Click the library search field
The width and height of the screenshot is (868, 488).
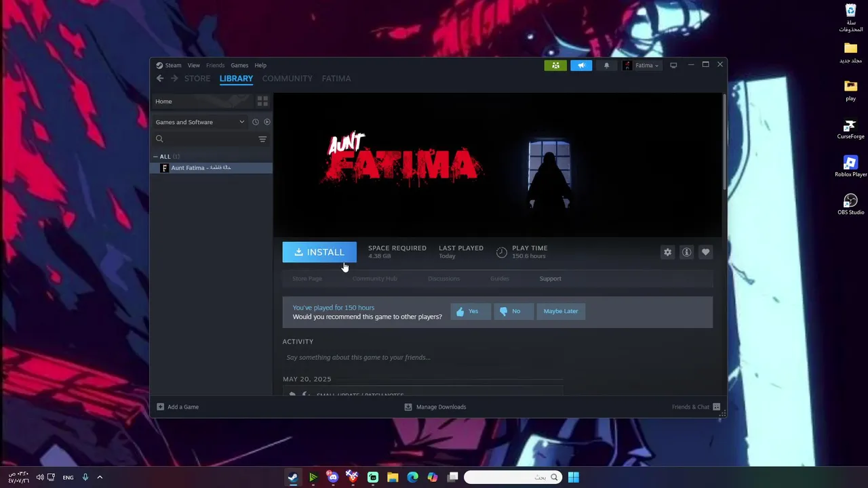[x=203, y=139]
